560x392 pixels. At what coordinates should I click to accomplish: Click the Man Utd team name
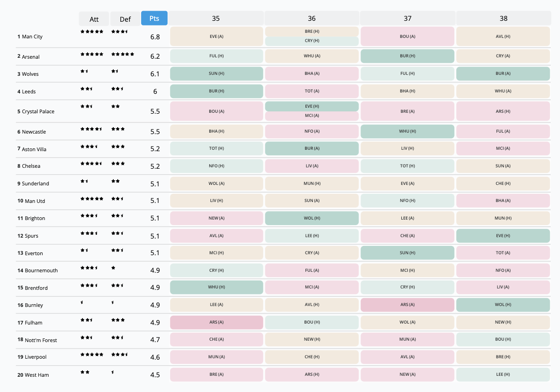click(x=35, y=201)
